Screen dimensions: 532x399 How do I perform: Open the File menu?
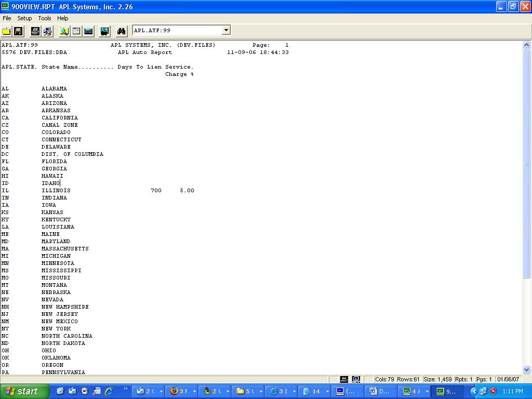(7, 18)
